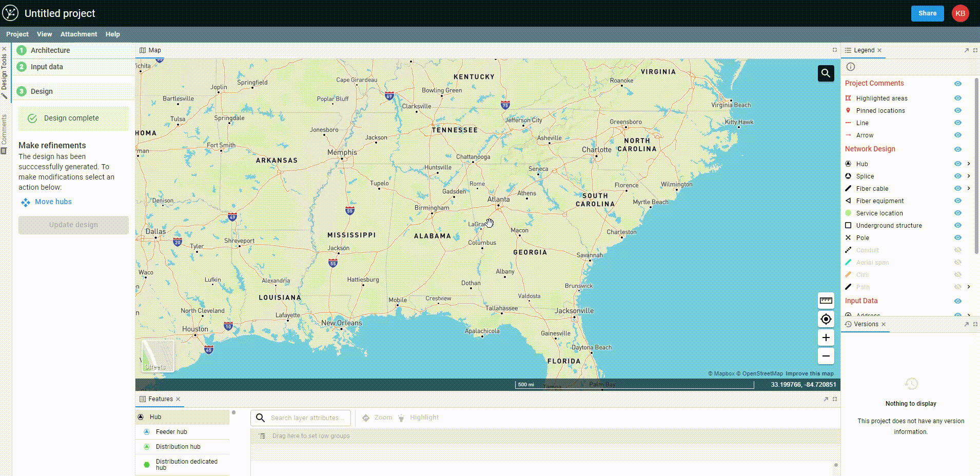Viewport: 980px width, 476px height.
Task: Select the Map tab
Action: click(x=150, y=50)
